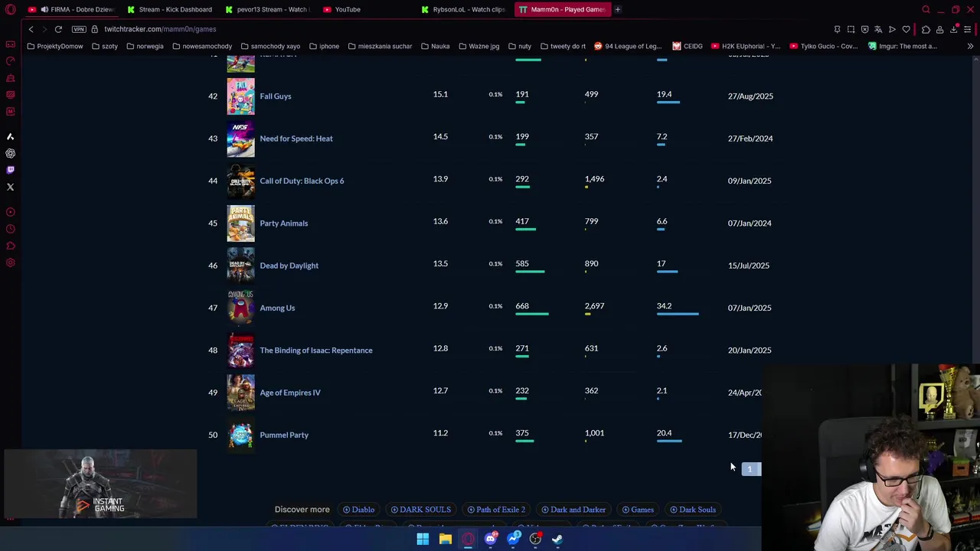This screenshot has height=551, width=980.
Task: Click the GX Corner gamepad sidebar icon
Action: click(x=10, y=44)
